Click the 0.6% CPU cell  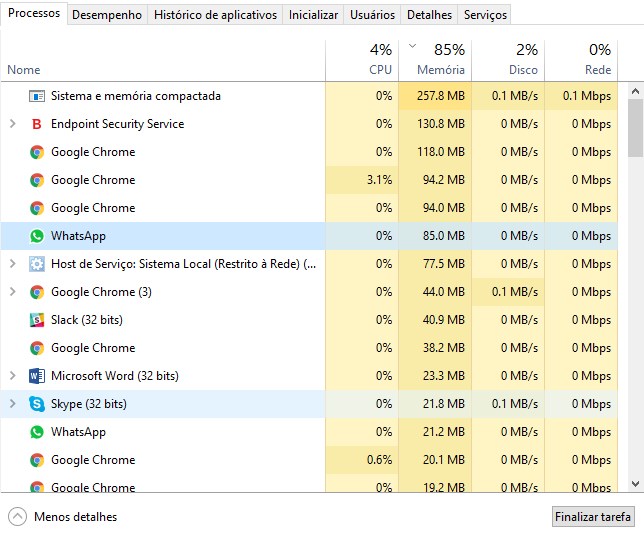coord(362,460)
